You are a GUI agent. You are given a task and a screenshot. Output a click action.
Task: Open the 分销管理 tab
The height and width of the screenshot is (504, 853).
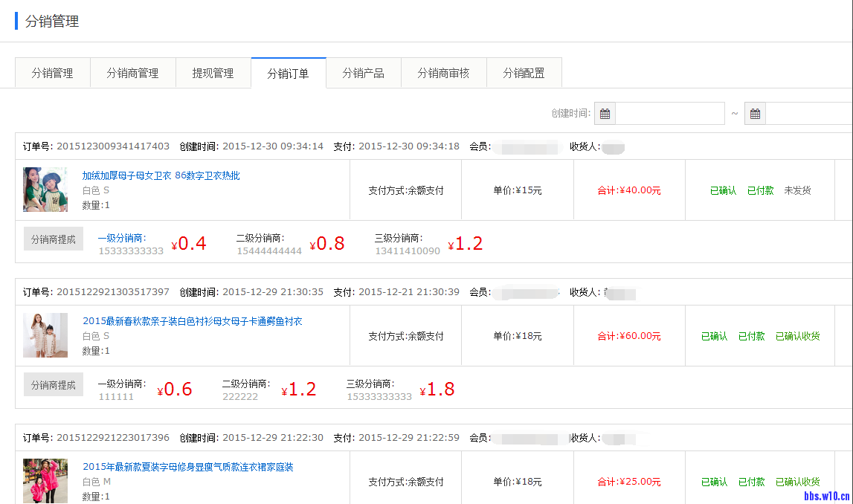pos(52,73)
